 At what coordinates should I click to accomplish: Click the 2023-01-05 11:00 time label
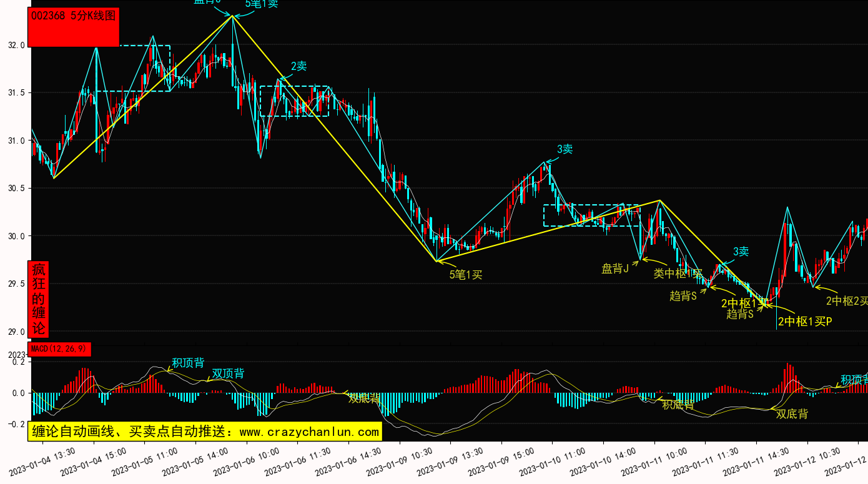point(144,462)
